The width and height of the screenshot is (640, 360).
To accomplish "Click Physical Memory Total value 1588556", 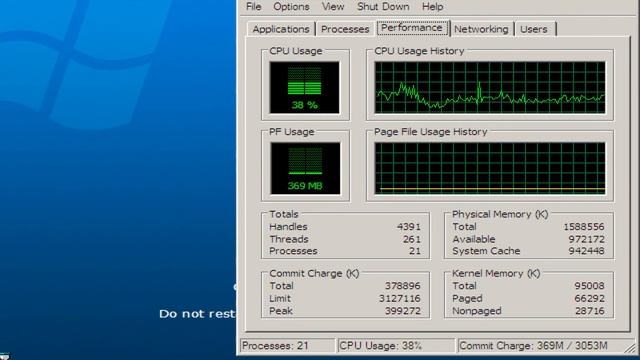I will tap(584, 227).
